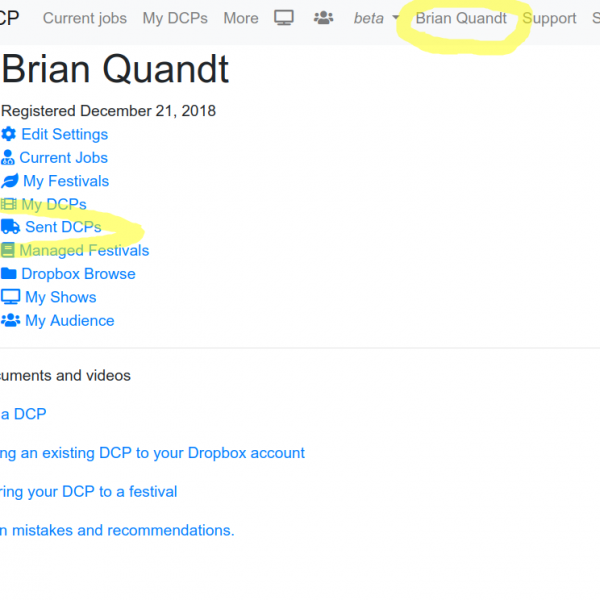Click the people icon beside My Audience
The image size is (600, 600).
[x=10, y=320]
